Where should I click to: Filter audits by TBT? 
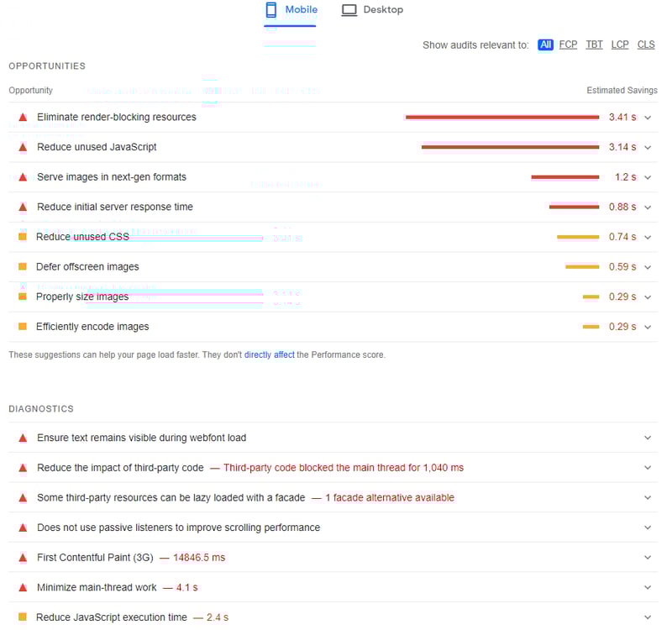click(x=594, y=45)
